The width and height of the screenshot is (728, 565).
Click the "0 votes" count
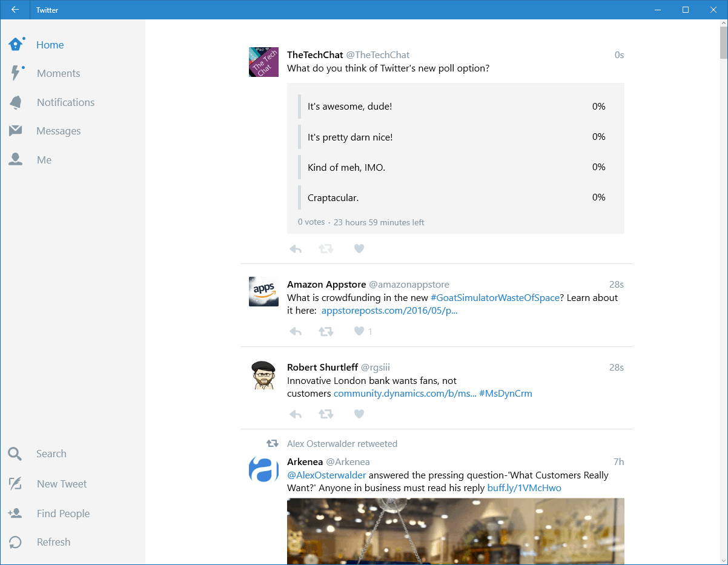(x=311, y=222)
